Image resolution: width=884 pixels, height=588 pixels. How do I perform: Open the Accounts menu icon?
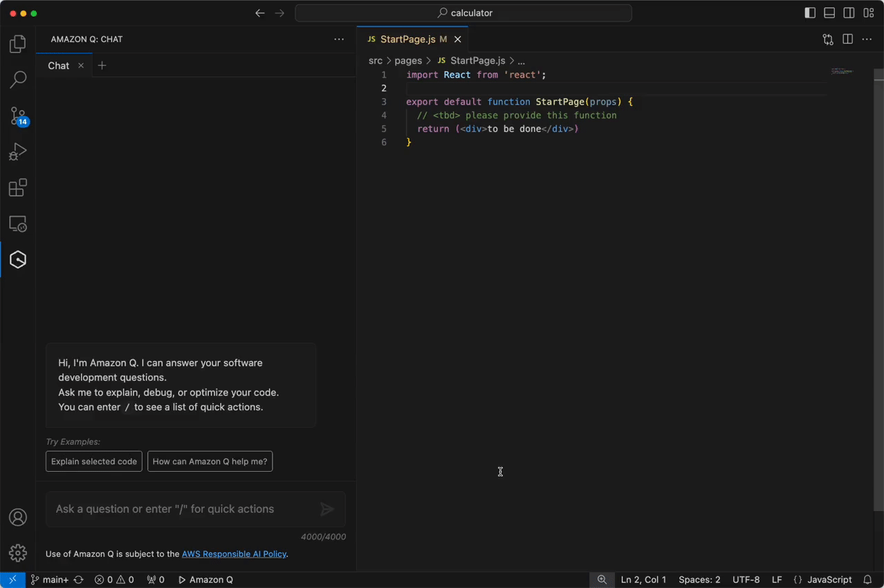18,517
